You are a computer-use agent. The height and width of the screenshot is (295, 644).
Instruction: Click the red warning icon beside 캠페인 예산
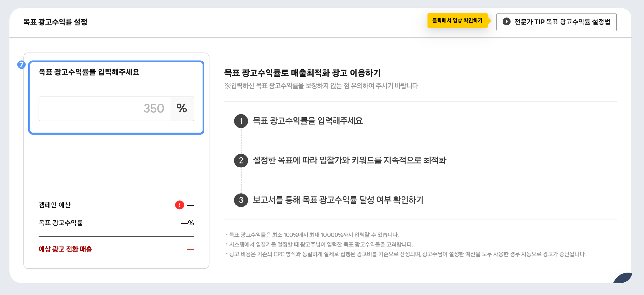(x=180, y=205)
